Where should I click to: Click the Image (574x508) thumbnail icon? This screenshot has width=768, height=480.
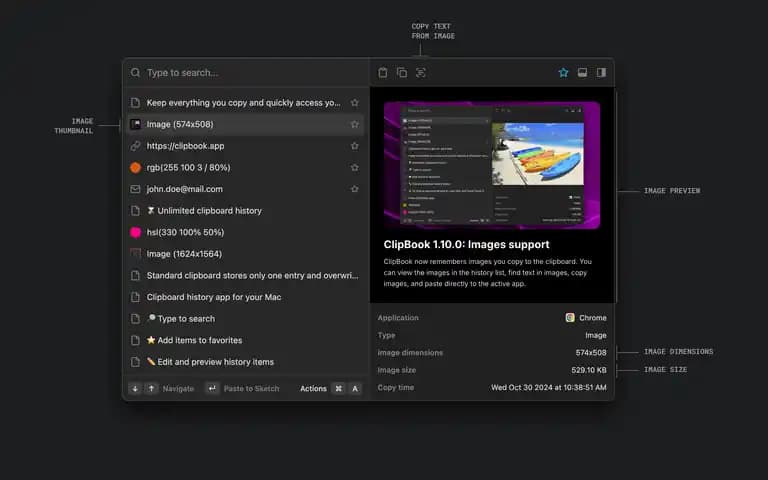[x=135, y=124]
